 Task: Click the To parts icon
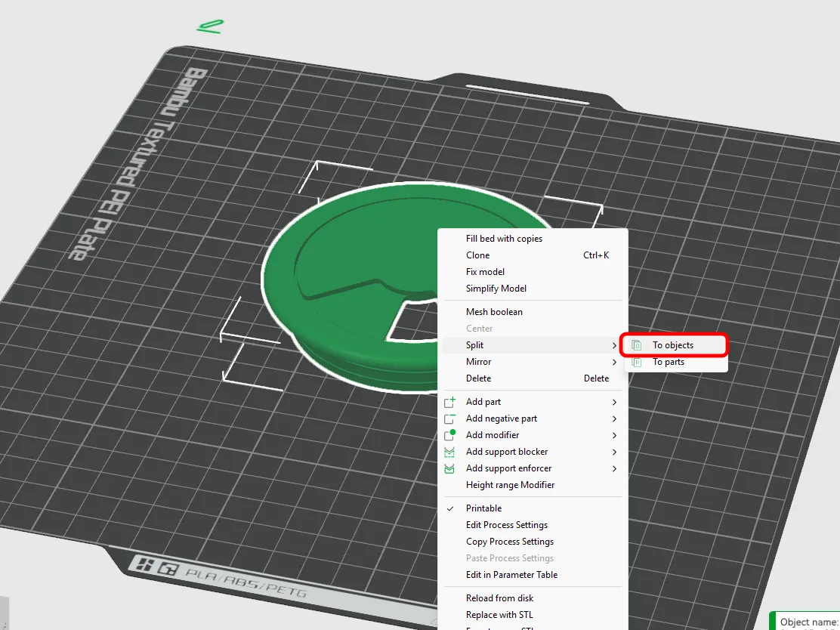(x=636, y=362)
